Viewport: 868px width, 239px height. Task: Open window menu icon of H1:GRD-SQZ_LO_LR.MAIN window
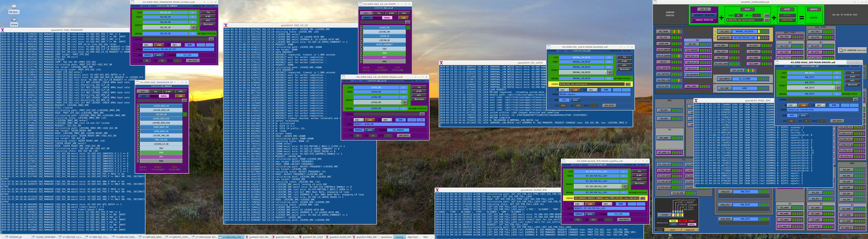coord(343,77)
